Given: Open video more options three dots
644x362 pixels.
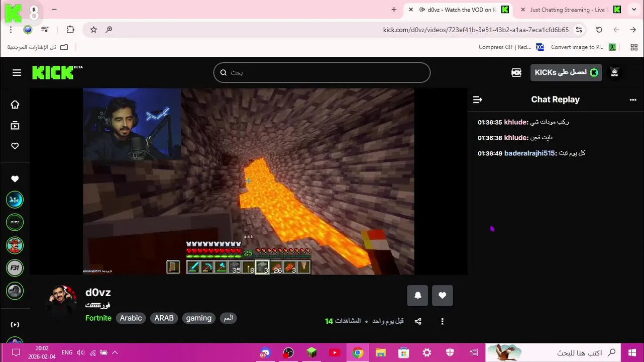Looking at the screenshot, I should (x=442, y=321).
